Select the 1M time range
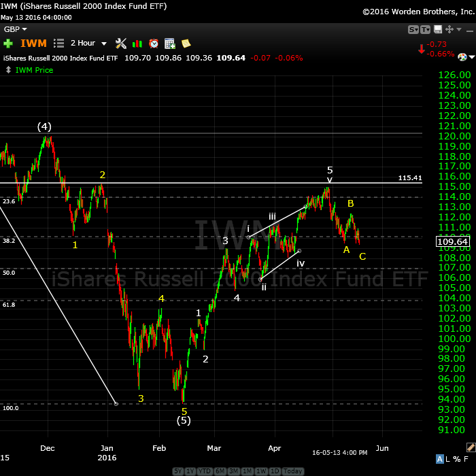 click(247, 471)
